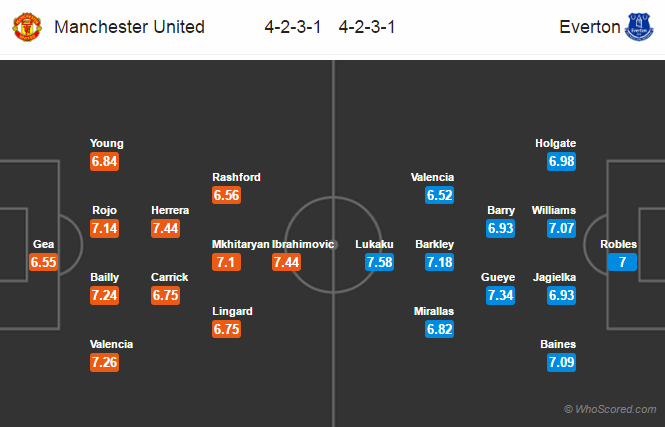665x427 pixels.
Task: Select Ibrahimovic's 7.44 rating badge
Action: (x=286, y=262)
